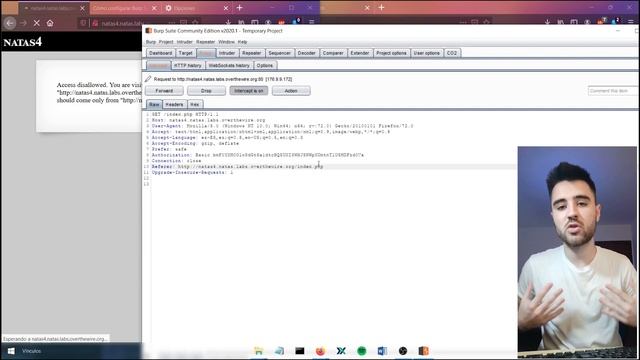This screenshot has width=640, height=360.
Task: Open the teal X-shaped app on taskbar
Action: [x=341, y=351]
